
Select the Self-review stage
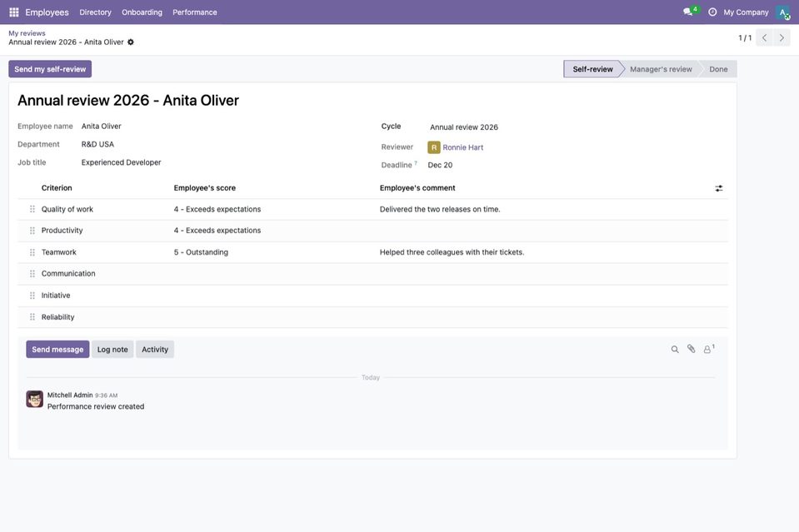click(593, 69)
